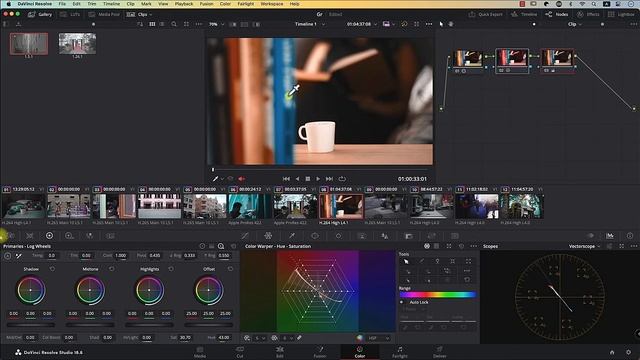
Task: Open the Fusion menu in menu bar
Action: click(207, 4)
